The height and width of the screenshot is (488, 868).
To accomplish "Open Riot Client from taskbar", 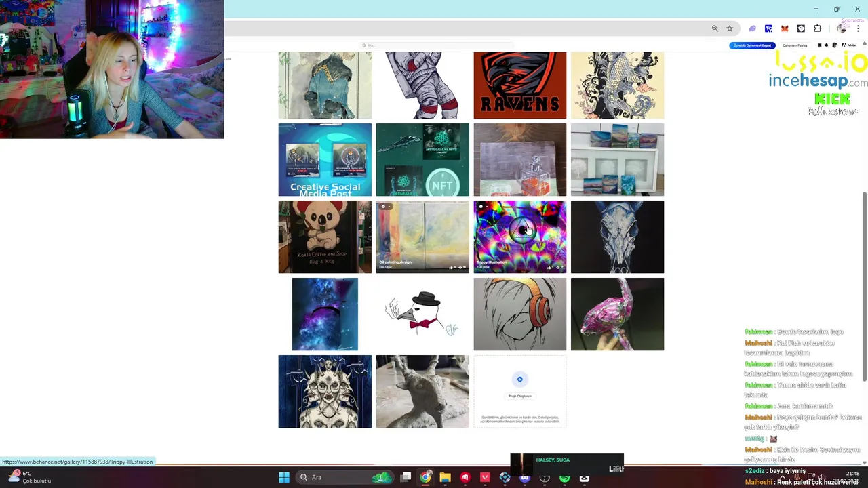I will 465,477.
